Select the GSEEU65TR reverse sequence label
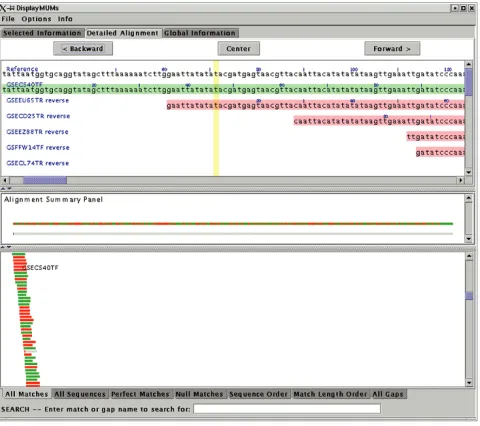The image size is (480, 426). pos(38,100)
